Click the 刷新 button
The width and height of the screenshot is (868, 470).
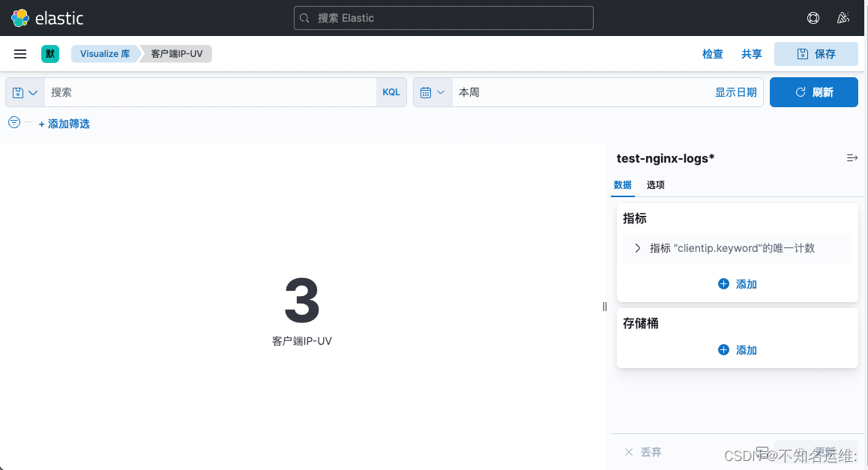tap(814, 91)
